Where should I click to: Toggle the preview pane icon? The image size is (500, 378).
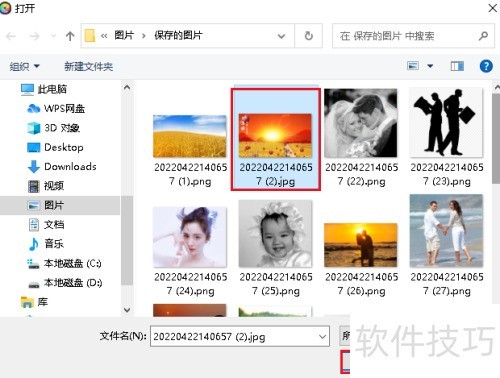pyautogui.click(x=457, y=66)
